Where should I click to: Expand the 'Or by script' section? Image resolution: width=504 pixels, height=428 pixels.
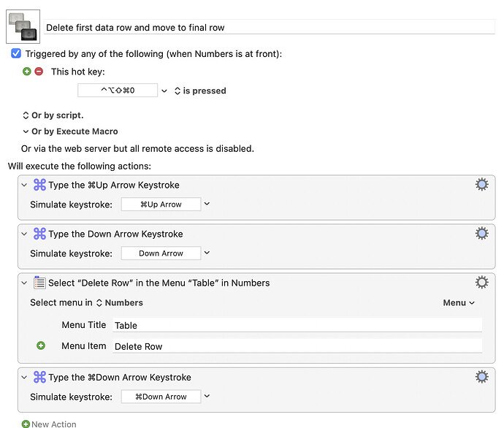coord(54,115)
